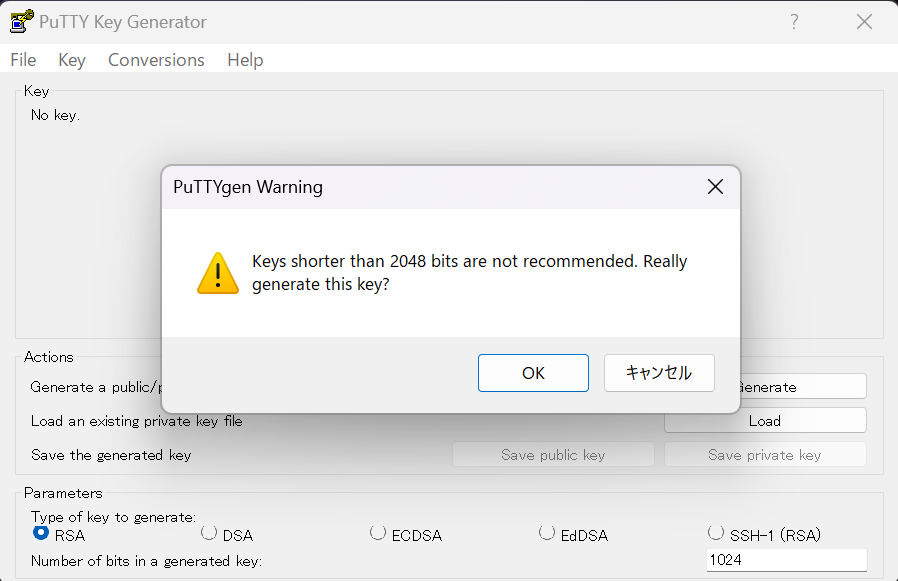Confirm the warning with OK
The height and width of the screenshot is (581, 898).
pos(533,373)
